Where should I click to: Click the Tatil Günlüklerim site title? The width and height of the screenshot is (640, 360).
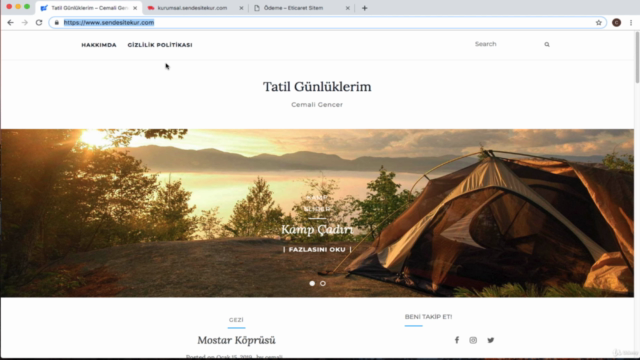click(x=317, y=87)
